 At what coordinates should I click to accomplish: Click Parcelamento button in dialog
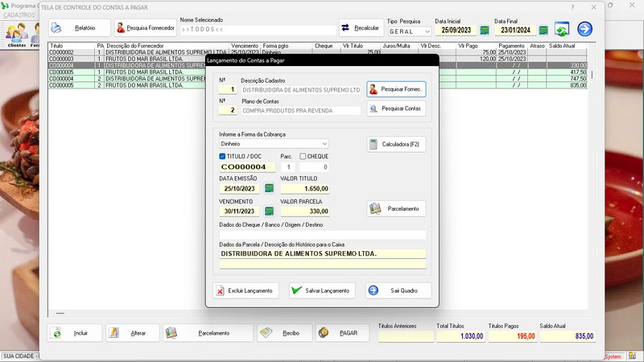[396, 208]
